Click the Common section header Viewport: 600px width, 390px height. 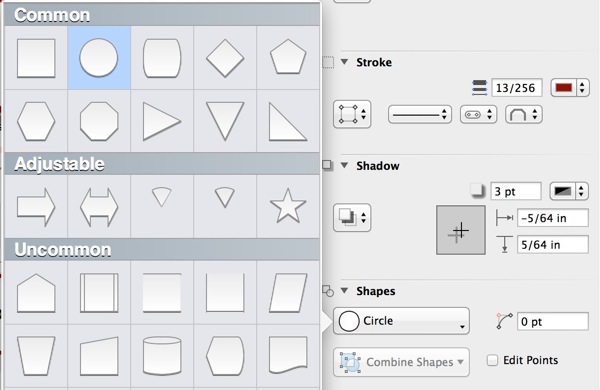[x=162, y=15]
